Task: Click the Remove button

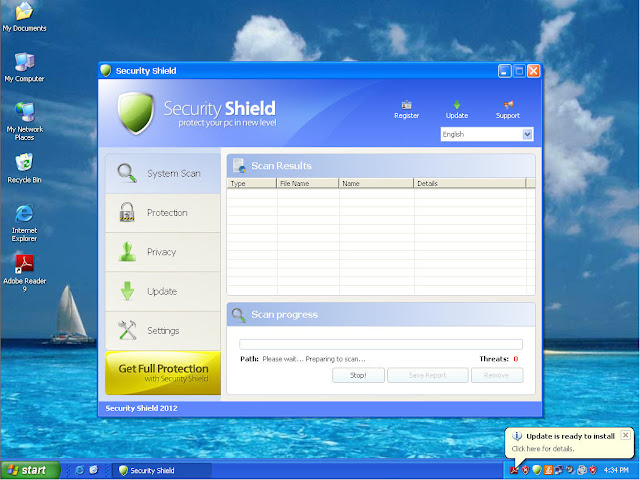Action: pyautogui.click(x=497, y=375)
